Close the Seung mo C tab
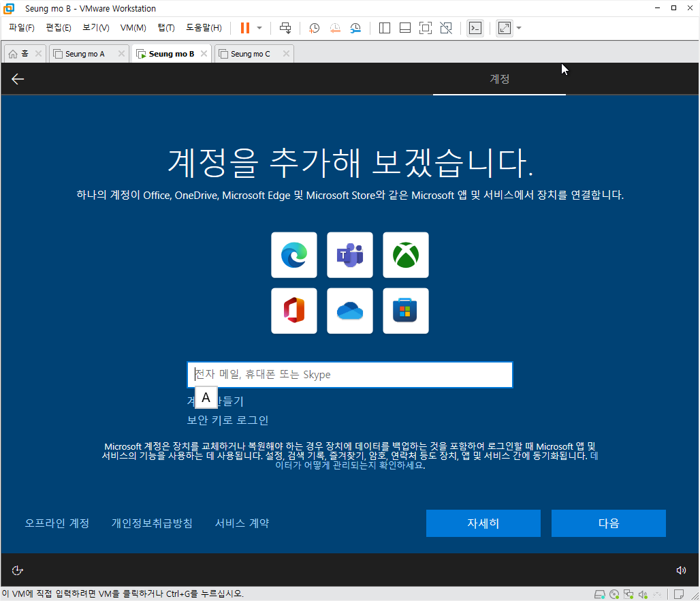This screenshot has height=601, width=700. pyautogui.click(x=286, y=54)
